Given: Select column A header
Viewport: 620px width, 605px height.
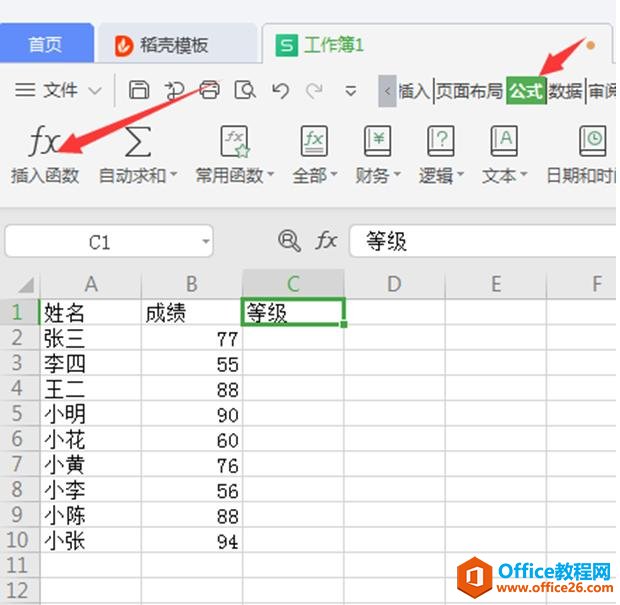Looking at the screenshot, I should point(91,284).
